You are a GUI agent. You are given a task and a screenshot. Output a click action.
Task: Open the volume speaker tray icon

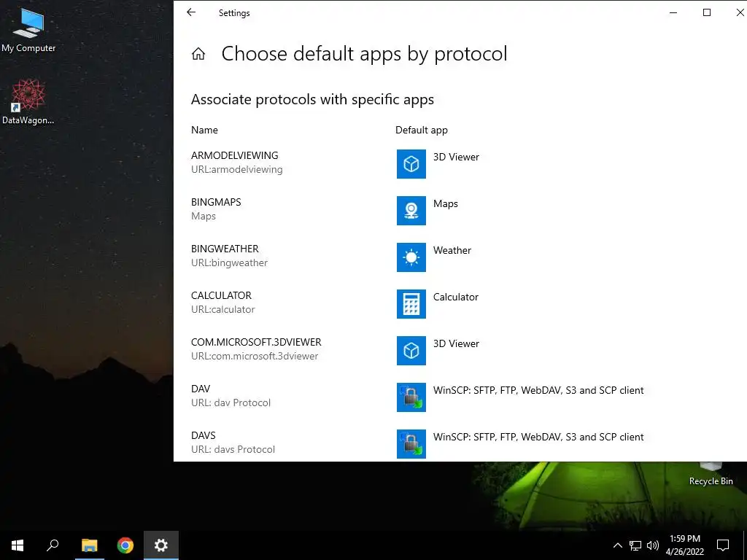(653, 545)
